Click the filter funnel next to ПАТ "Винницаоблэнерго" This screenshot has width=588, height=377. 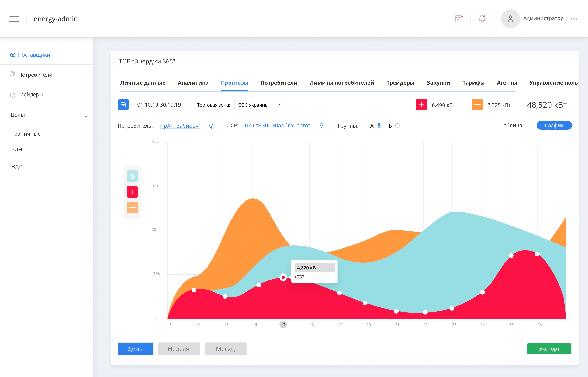point(322,126)
